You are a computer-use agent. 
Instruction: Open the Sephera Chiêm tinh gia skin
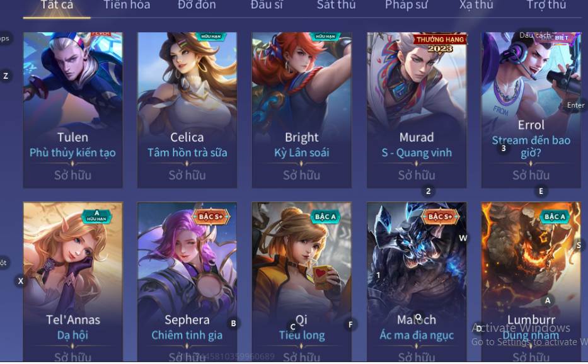pyautogui.click(x=187, y=282)
